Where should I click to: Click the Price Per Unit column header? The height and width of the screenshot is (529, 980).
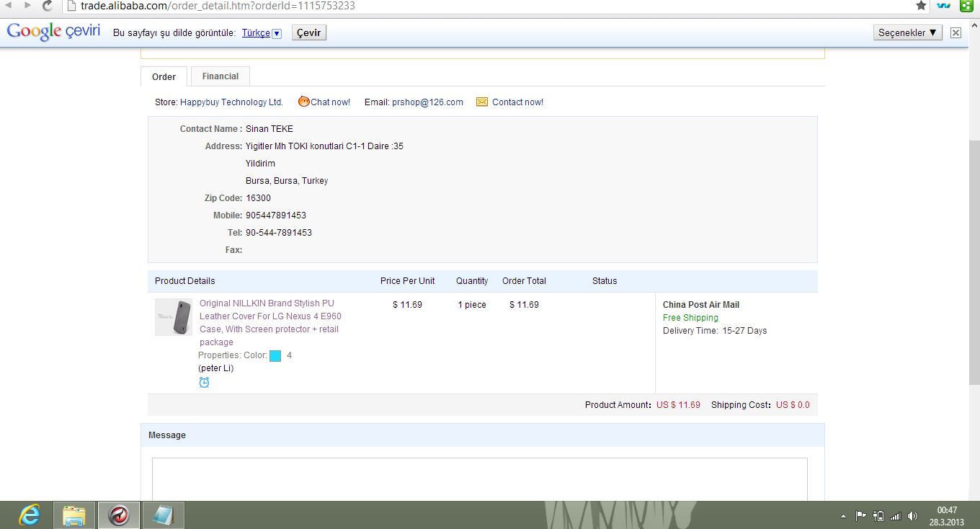coord(408,281)
